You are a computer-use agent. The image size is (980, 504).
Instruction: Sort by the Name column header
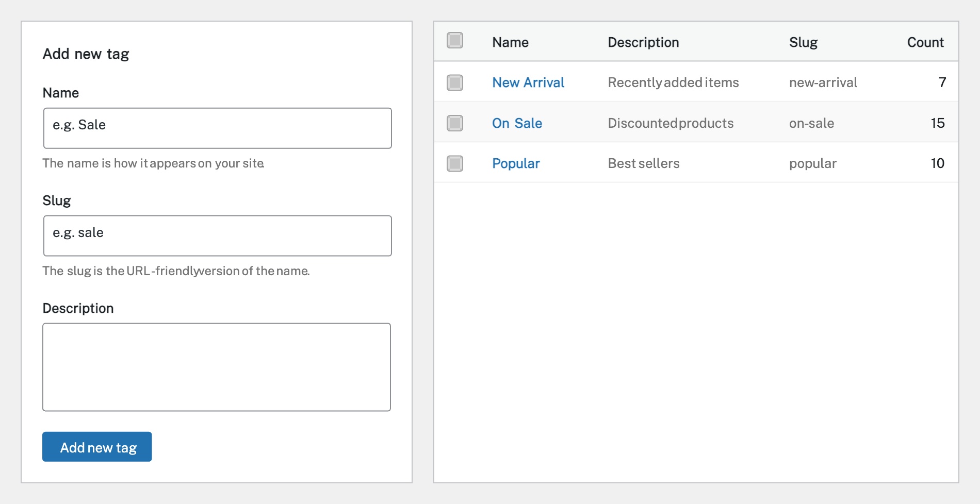tap(510, 42)
